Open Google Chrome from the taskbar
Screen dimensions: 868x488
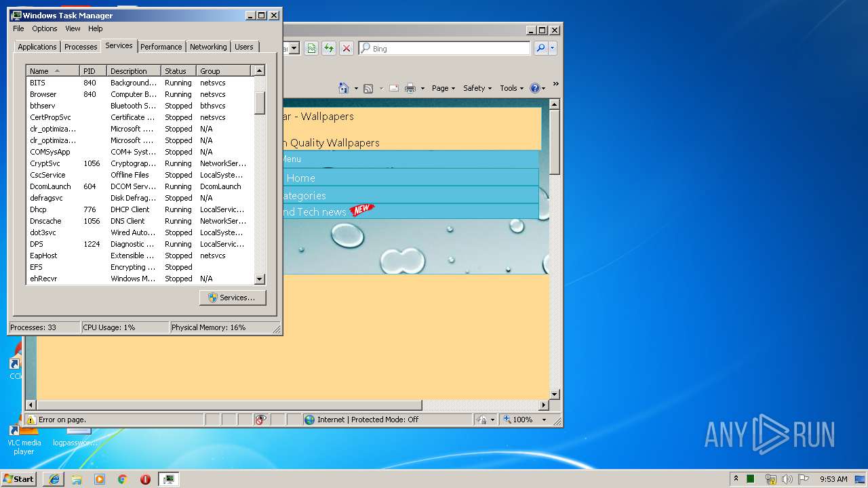[x=123, y=479]
